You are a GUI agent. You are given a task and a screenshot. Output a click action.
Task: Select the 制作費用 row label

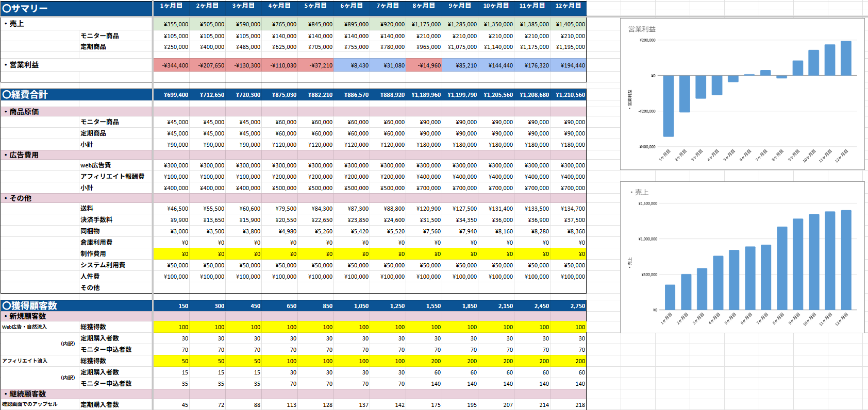(x=93, y=254)
